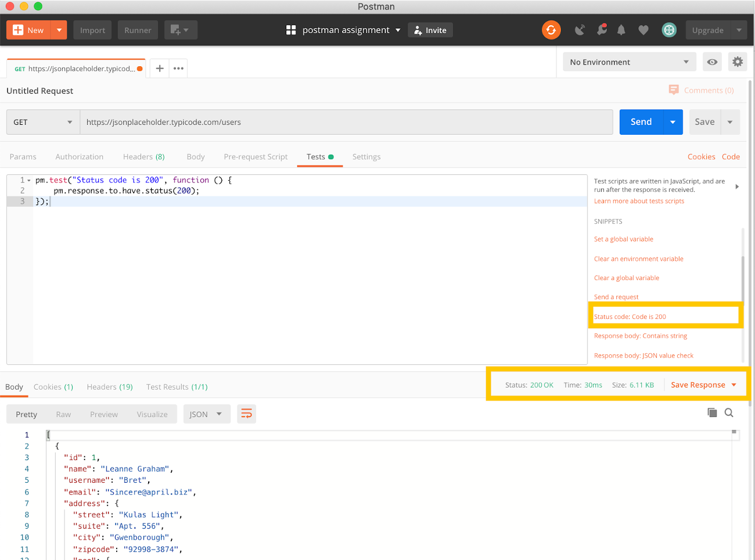Switch to response Cookies (1) tab
Image resolution: width=755 pixels, height=560 pixels.
pyautogui.click(x=53, y=387)
